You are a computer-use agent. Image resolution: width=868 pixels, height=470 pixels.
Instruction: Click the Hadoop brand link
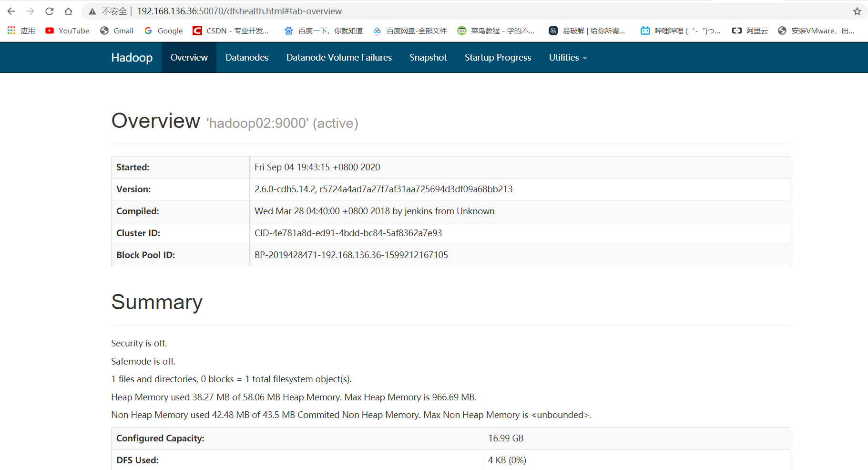[x=132, y=57]
